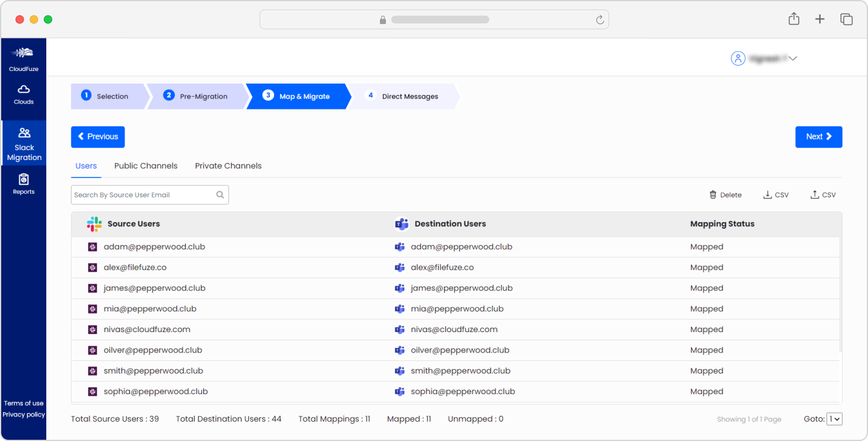Click Slack icon beside adam@pepperwood.club source
This screenshot has height=441, width=868.
click(93, 247)
